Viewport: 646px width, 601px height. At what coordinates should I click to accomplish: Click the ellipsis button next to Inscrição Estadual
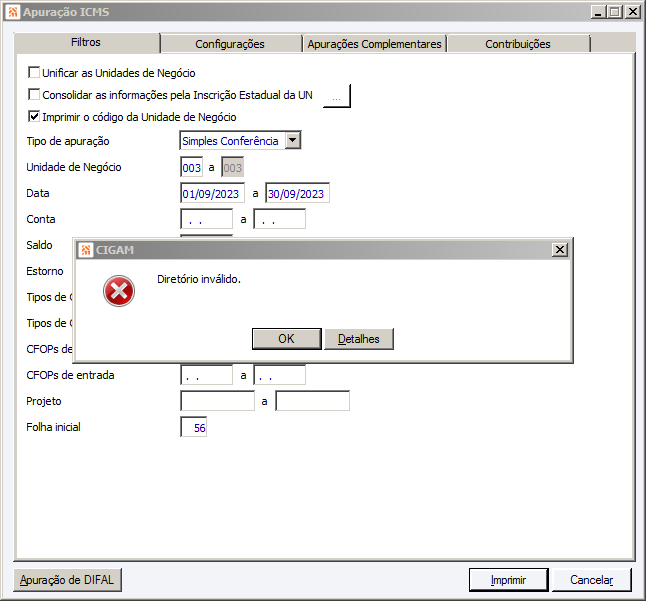tap(337, 96)
